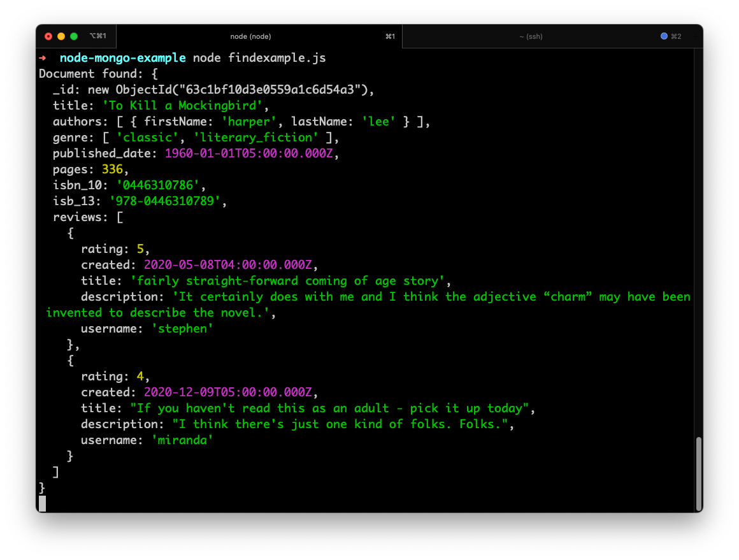
Task: Click the terminal scrollbar thumb
Action: pyautogui.click(x=698, y=473)
